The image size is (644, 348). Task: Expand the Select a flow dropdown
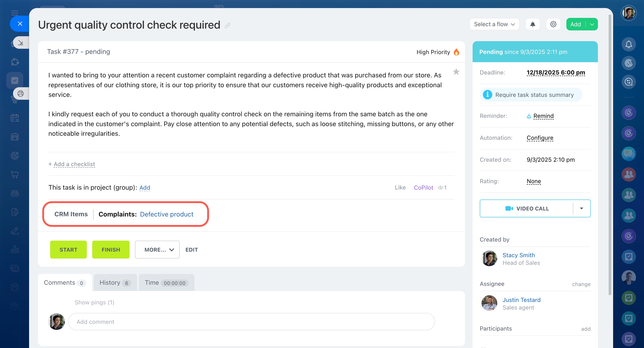point(494,24)
